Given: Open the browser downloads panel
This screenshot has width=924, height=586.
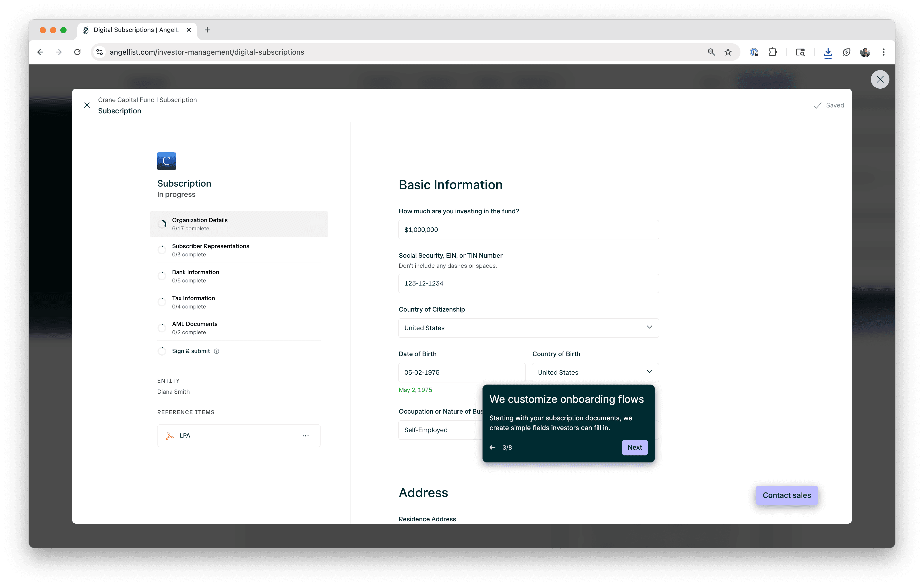Looking at the screenshot, I should coord(828,52).
